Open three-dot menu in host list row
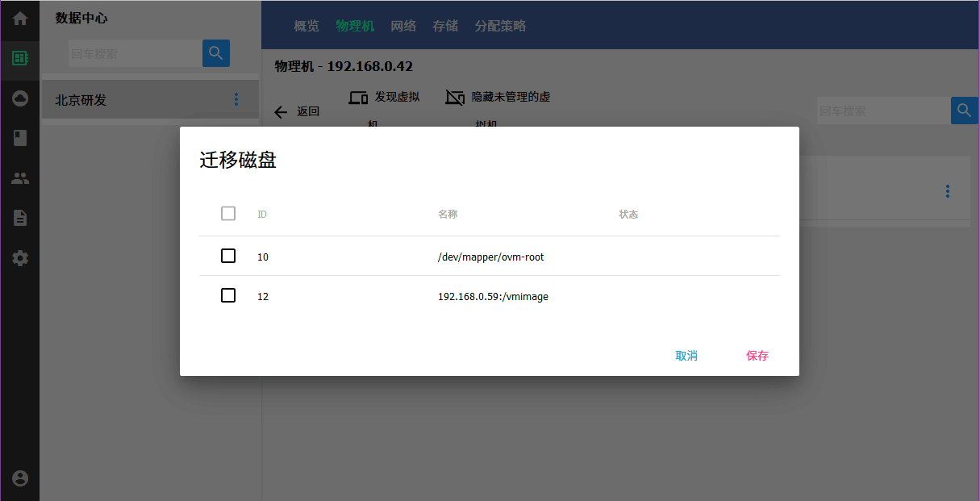This screenshot has width=980, height=501. click(x=947, y=191)
